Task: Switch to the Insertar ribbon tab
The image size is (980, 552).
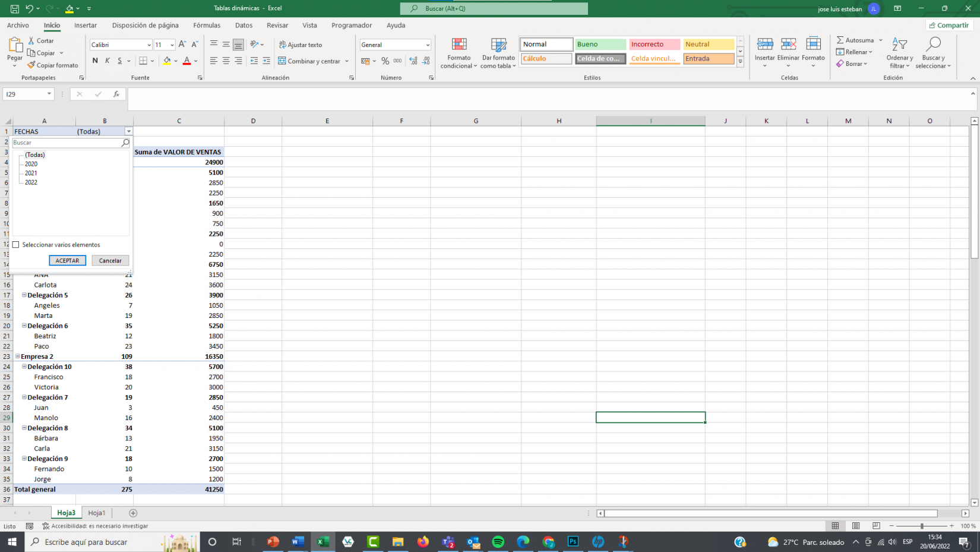Action: click(86, 25)
